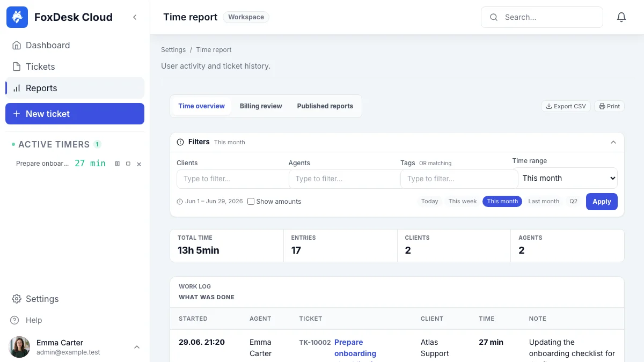644x362 pixels.
Task: Expand Emma Carter user menu
Action: point(137,347)
